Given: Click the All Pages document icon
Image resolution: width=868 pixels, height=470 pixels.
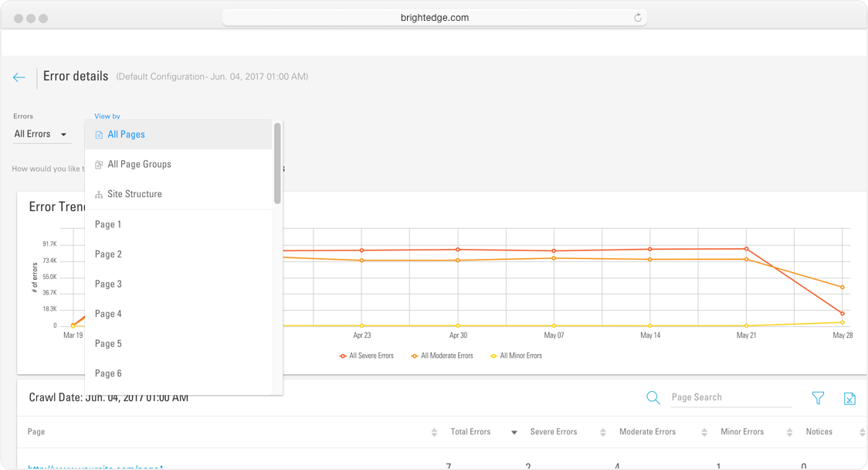Looking at the screenshot, I should coord(99,135).
